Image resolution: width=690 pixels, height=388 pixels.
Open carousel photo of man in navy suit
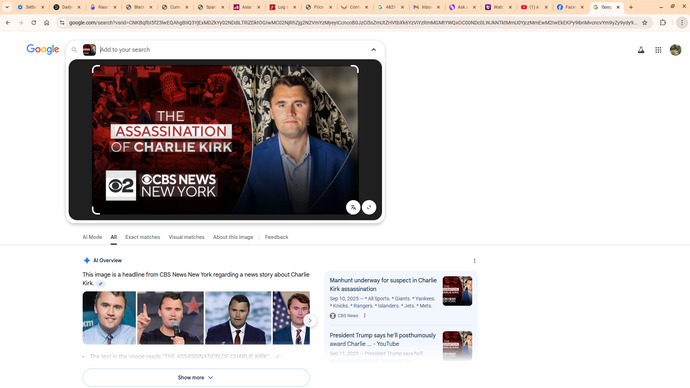tap(238, 318)
